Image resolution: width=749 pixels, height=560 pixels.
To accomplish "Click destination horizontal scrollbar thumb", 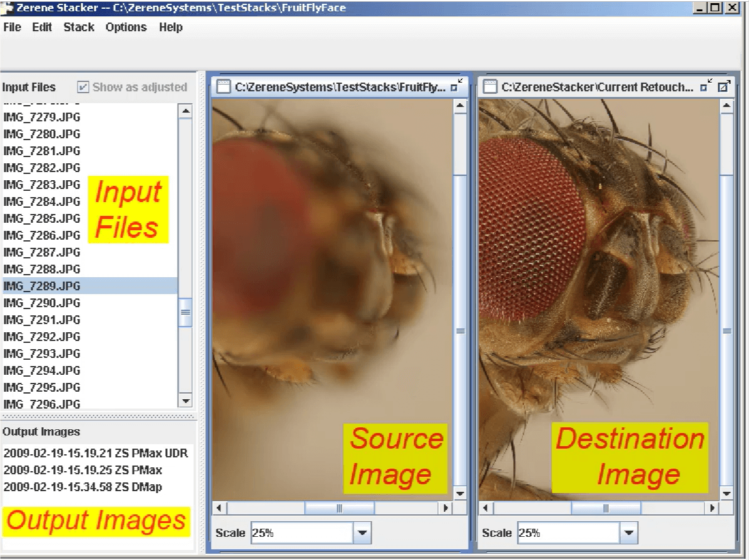I will tap(606, 508).
